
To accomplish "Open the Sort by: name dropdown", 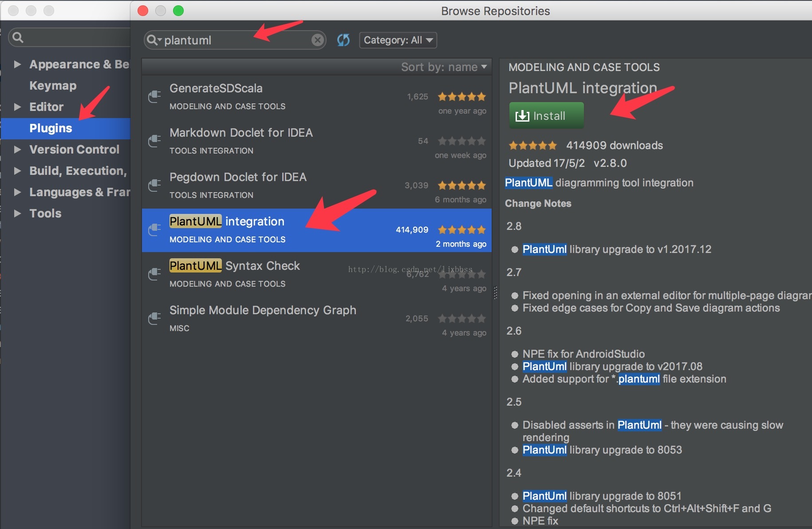I will [444, 67].
